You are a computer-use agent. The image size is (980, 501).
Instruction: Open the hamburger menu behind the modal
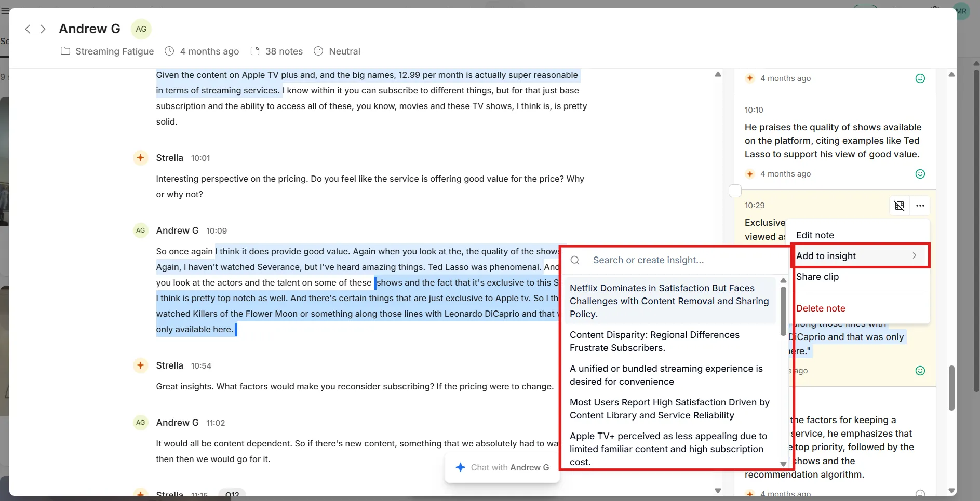[x=5, y=10]
